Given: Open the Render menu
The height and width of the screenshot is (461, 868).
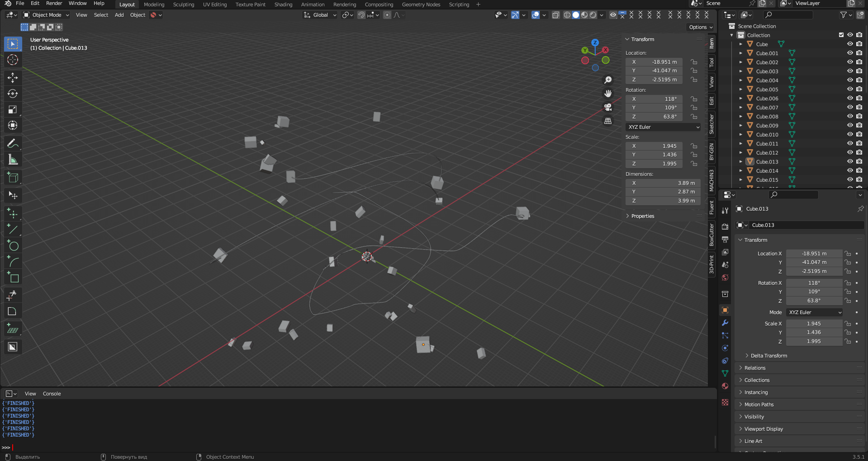Looking at the screenshot, I should point(54,3).
